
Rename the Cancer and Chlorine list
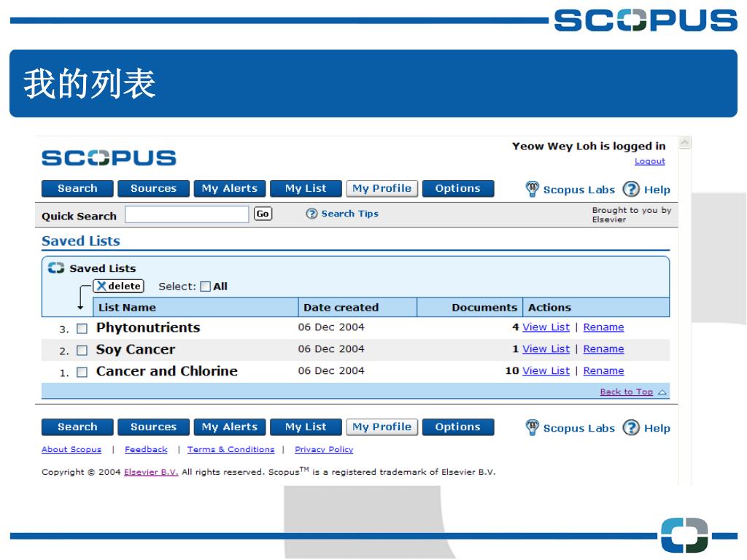point(603,371)
